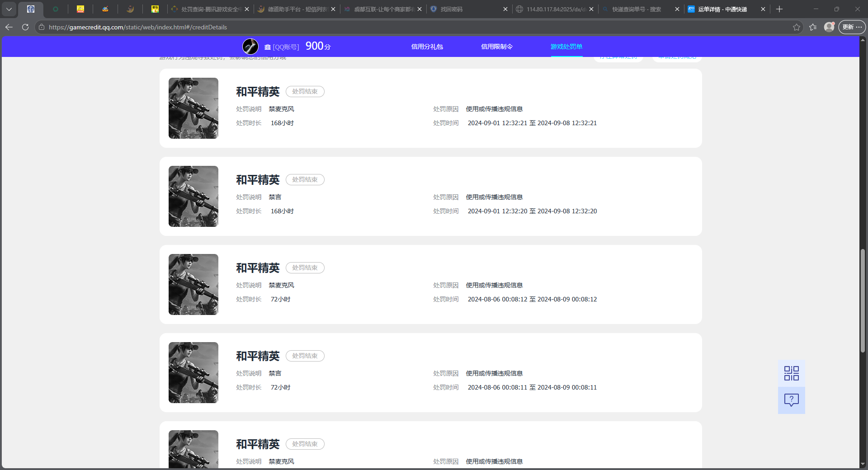Open the QR code floating icon
Viewport: 868px width, 470px height.
click(791, 373)
